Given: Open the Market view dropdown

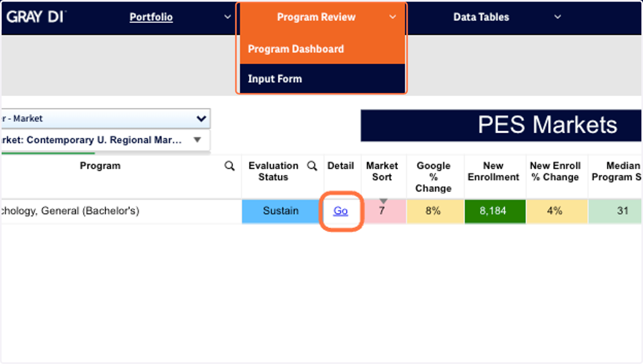Looking at the screenshot, I should coord(105,119).
